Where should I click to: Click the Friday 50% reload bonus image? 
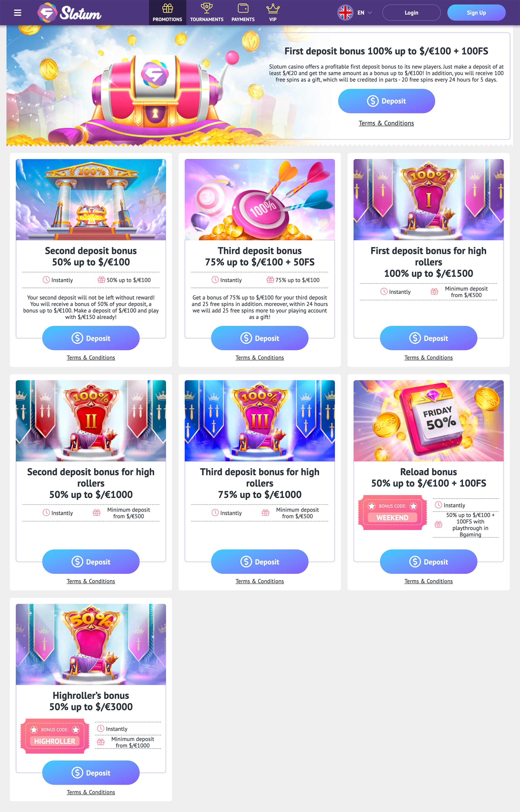429,420
